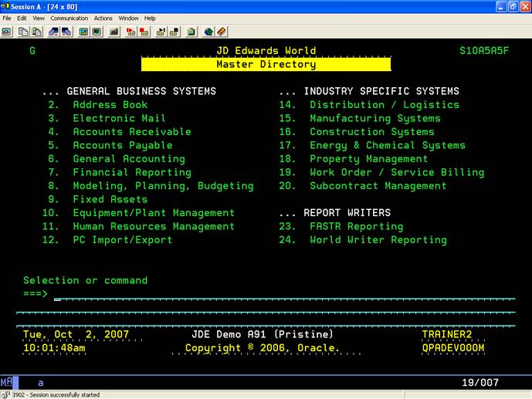This screenshot has width=532, height=399.
Task: Click cursor position indicator 19/007
Action: click(x=480, y=383)
